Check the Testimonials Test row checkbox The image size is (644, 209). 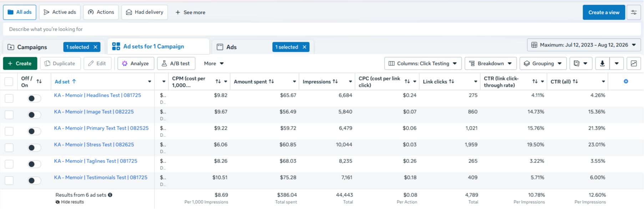[9, 180]
